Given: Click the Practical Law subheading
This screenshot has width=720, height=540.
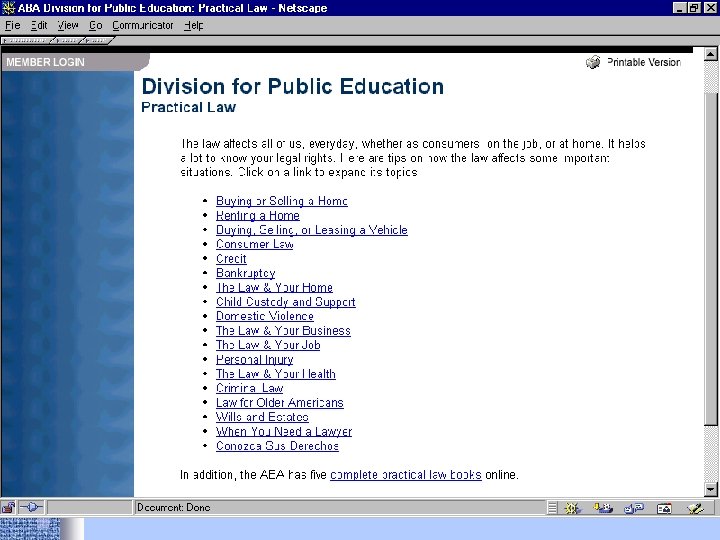Looking at the screenshot, I should click(189, 107).
